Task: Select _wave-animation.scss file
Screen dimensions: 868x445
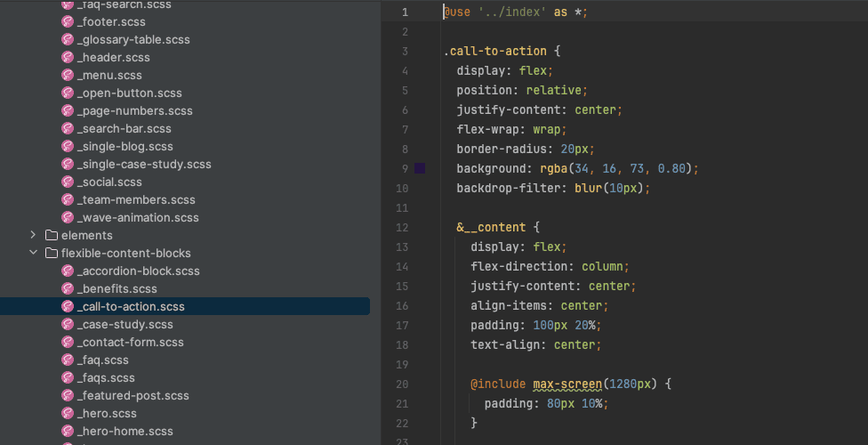Action: tap(138, 218)
